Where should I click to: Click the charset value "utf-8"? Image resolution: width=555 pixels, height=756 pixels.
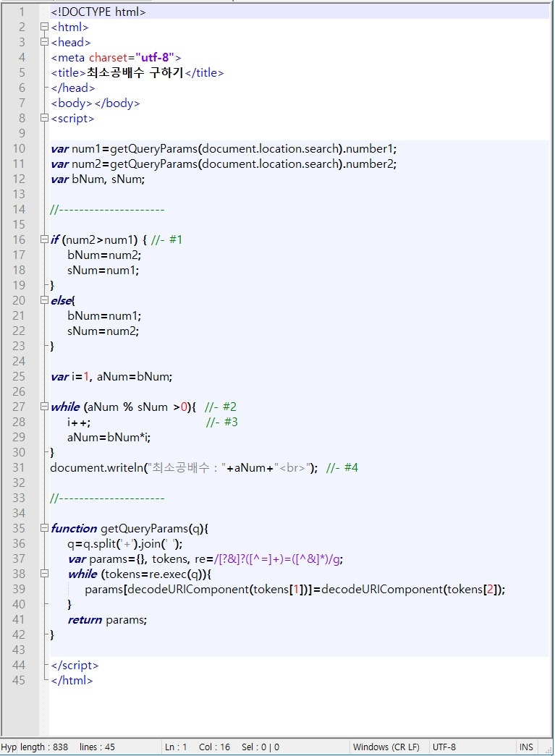point(155,57)
